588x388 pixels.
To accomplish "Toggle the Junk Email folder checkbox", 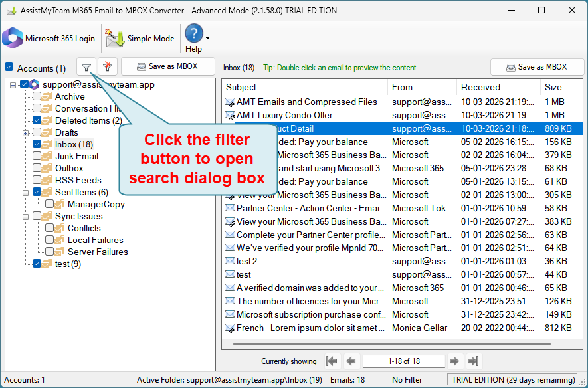I will (x=37, y=157).
